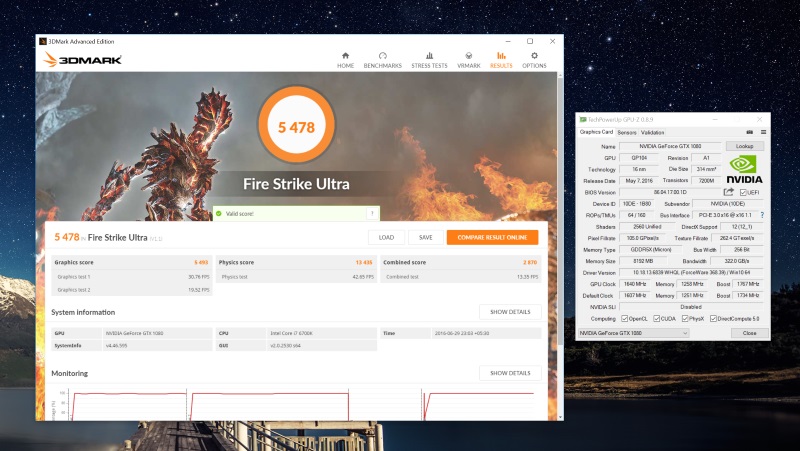Click the Graphics test 2 row
Image resolution: width=800 pixels, height=451 pixels.
pos(132,289)
